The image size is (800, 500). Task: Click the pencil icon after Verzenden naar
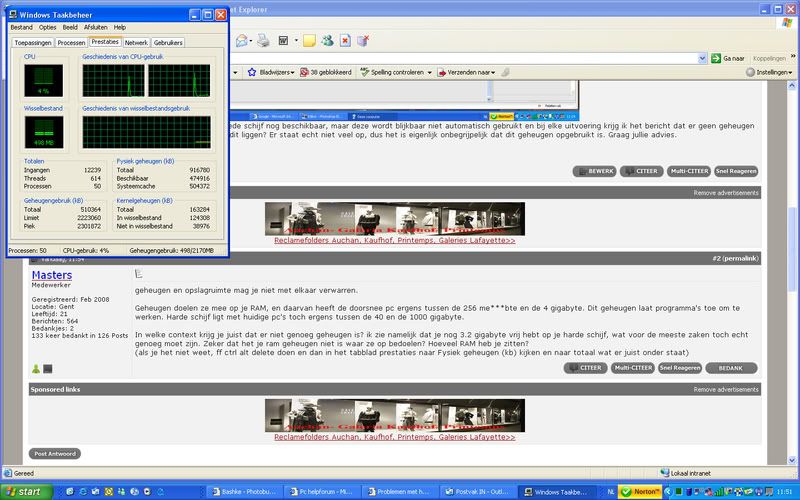pyautogui.click(x=505, y=72)
